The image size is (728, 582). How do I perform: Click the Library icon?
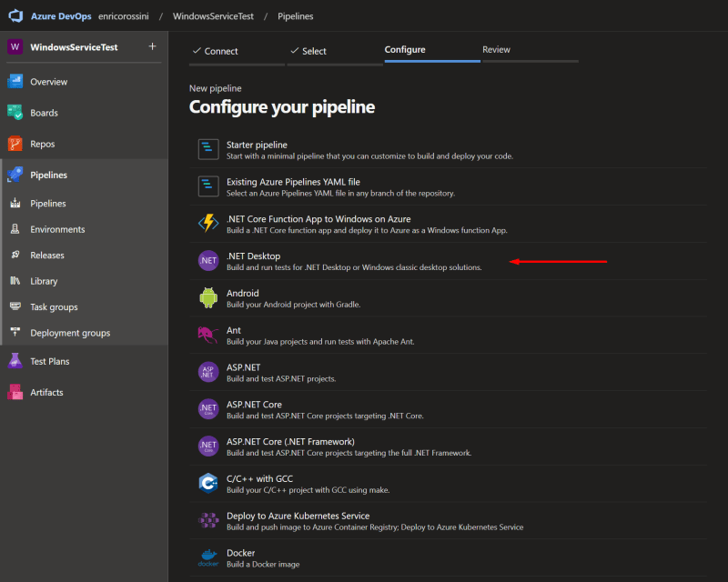coord(15,281)
